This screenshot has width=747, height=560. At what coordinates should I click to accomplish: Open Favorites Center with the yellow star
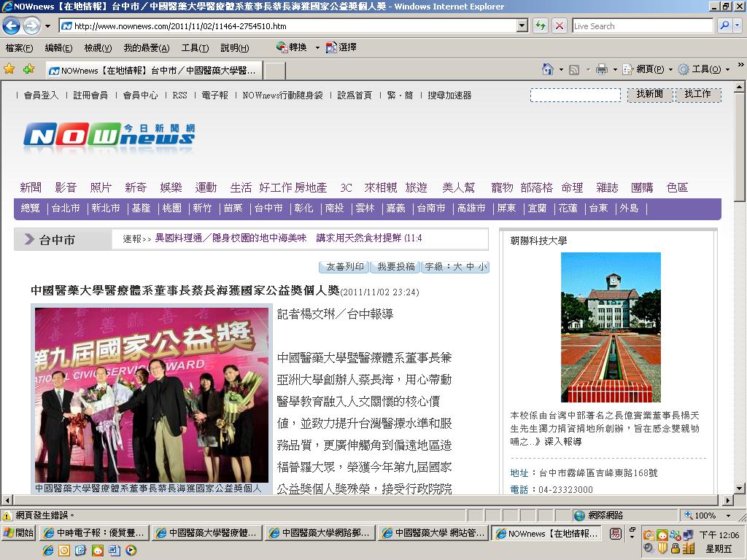(9, 69)
